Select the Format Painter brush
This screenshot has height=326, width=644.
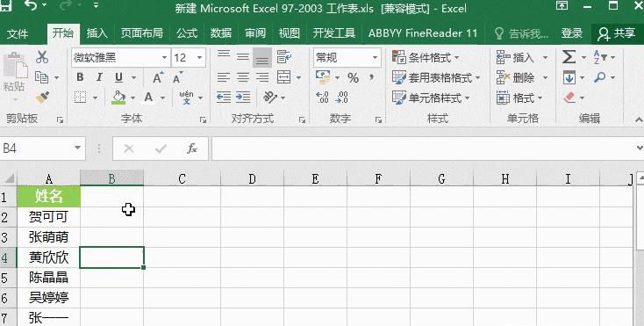[x=42, y=98]
